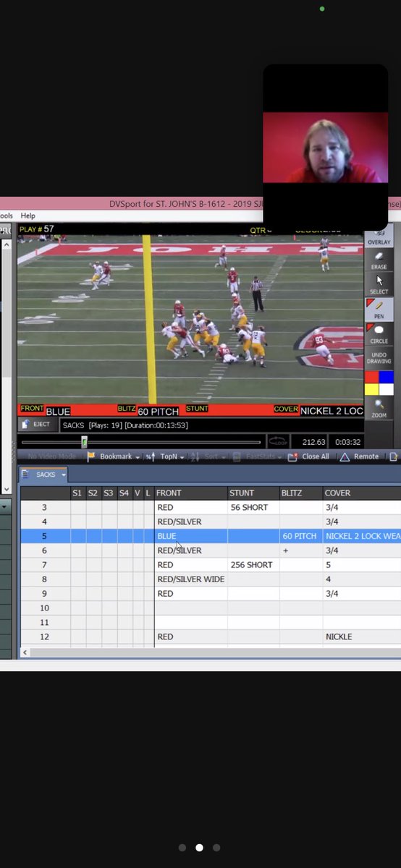Click the STUNT column header
The image size is (401, 868).
253,493
